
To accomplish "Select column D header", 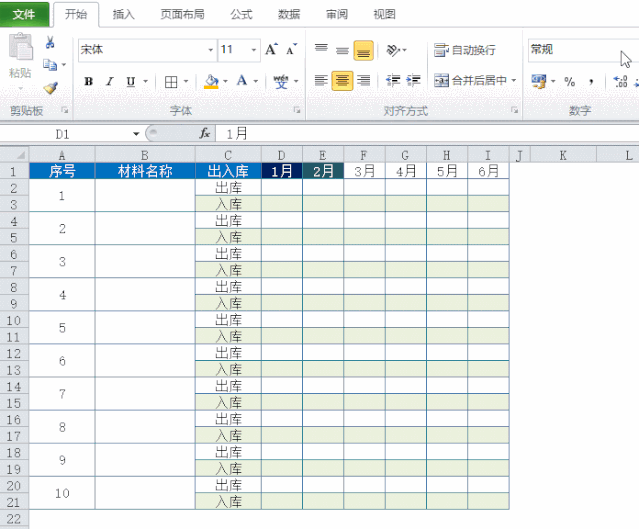I will tap(282, 155).
